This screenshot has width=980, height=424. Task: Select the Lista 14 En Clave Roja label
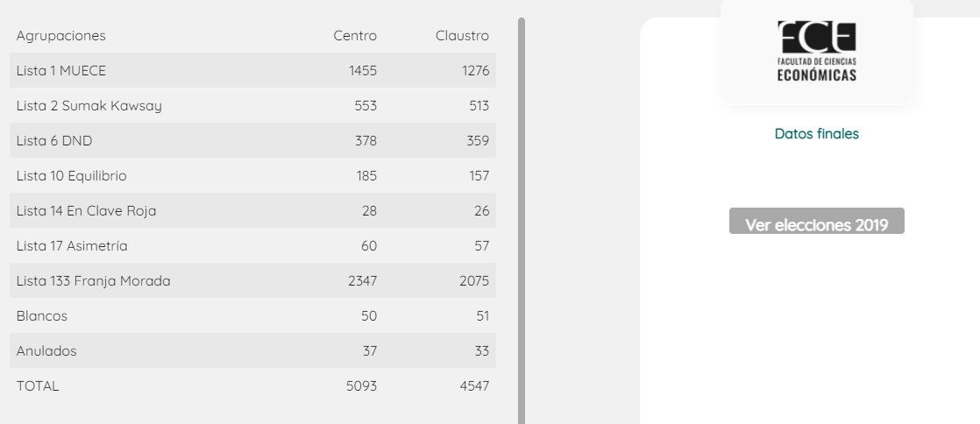[x=86, y=211]
